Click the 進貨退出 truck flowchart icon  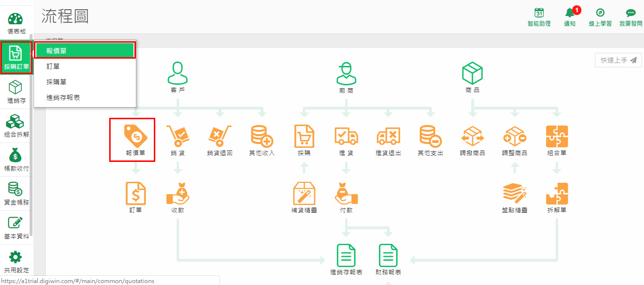click(x=388, y=136)
